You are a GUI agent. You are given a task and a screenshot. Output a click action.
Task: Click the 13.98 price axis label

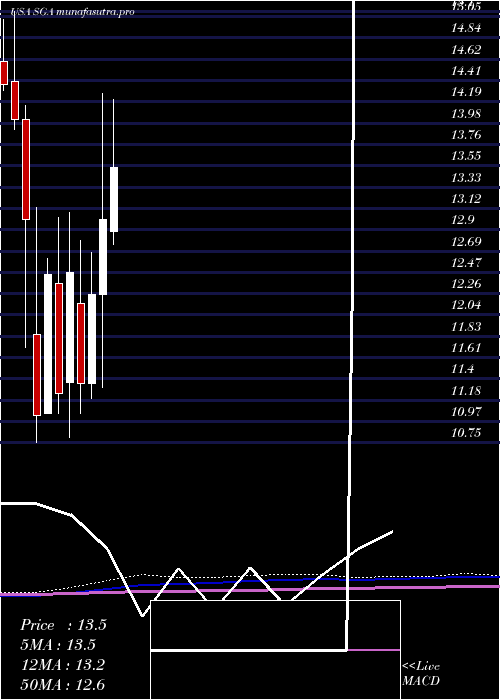[x=466, y=113]
